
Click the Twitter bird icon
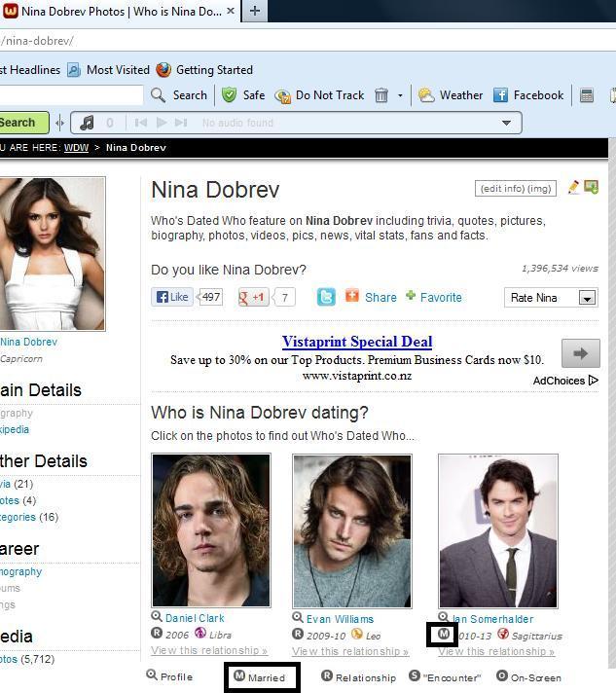(x=326, y=297)
